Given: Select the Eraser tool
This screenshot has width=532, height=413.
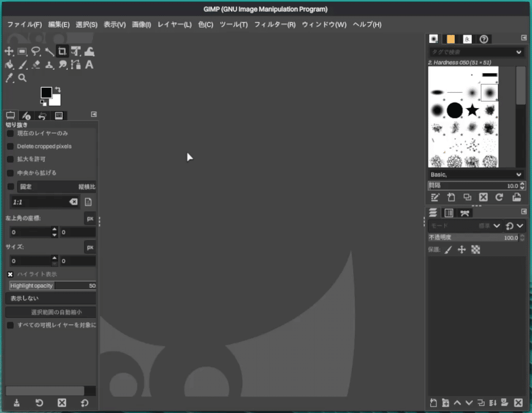Looking at the screenshot, I should [35, 65].
